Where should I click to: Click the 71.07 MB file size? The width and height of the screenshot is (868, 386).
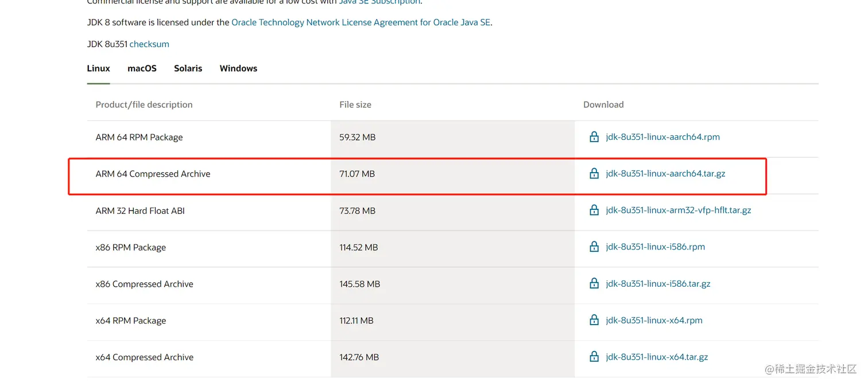pyautogui.click(x=357, y=174)
